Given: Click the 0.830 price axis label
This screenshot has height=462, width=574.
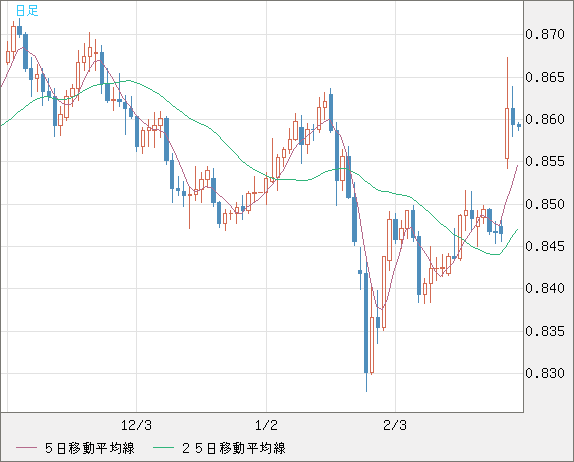Looking at the screenshot, I should (x=545, y=373).
